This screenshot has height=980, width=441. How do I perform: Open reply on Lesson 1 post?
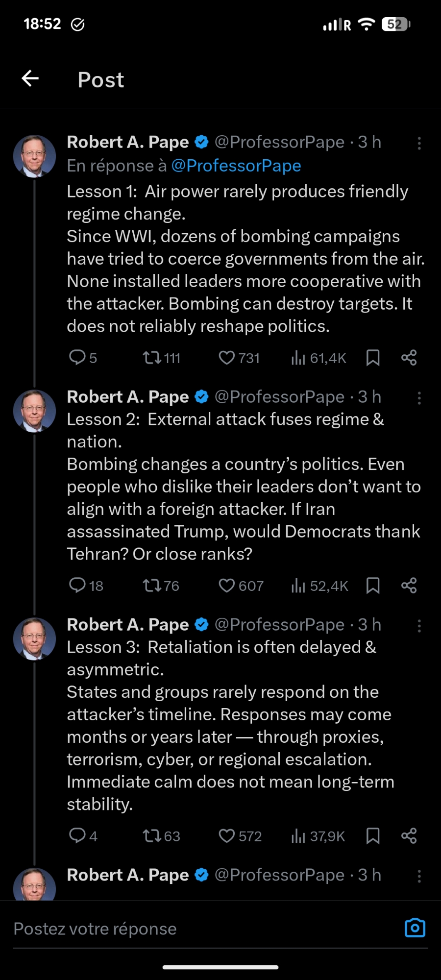click(77, 358)
